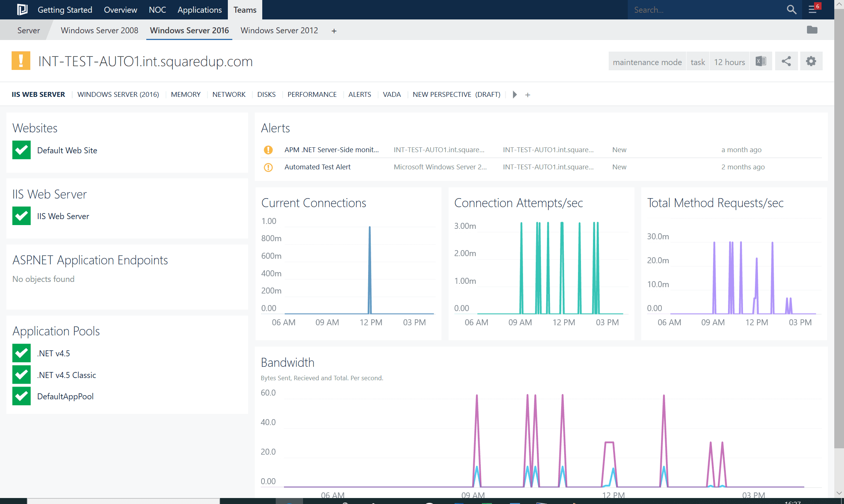Click the maintenance mode button

(647, 62)
